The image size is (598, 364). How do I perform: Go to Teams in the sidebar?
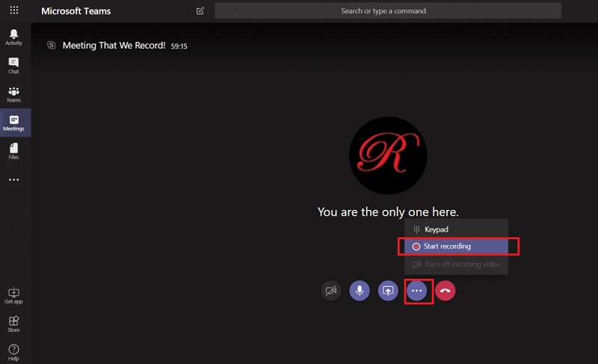pyautogui.click(x=13, y=94)
